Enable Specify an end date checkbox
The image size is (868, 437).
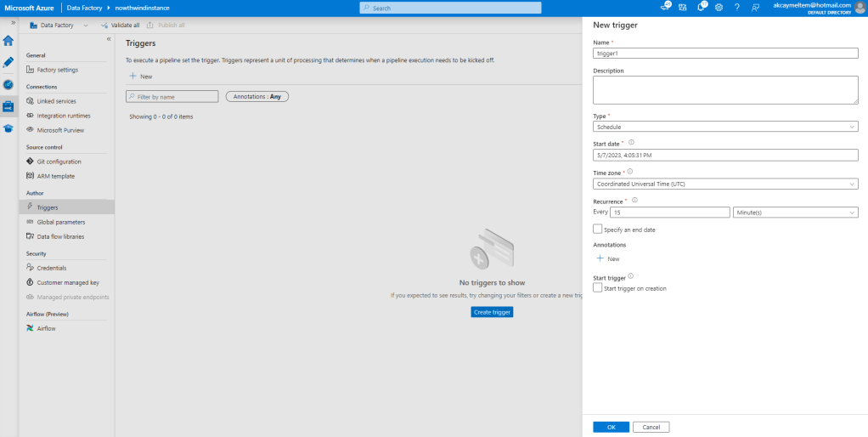(x=598, y=230)
